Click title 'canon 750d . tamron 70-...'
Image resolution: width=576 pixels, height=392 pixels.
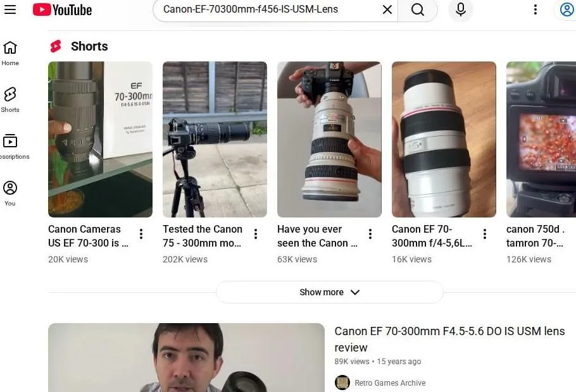(535, 236)
